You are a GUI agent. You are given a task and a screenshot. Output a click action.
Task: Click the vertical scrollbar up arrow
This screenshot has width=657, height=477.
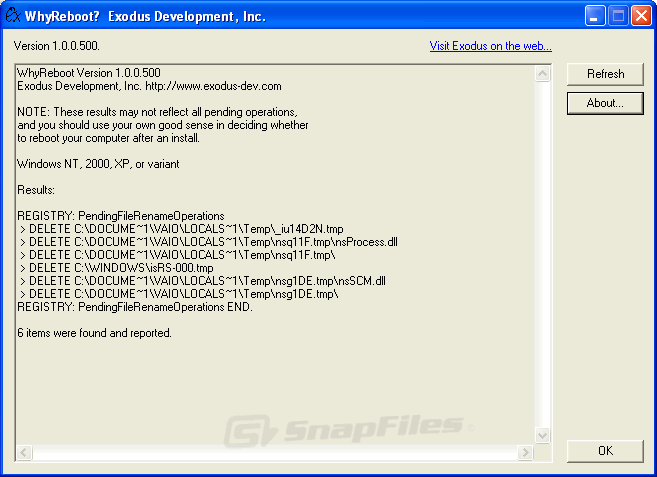[542, 74]
